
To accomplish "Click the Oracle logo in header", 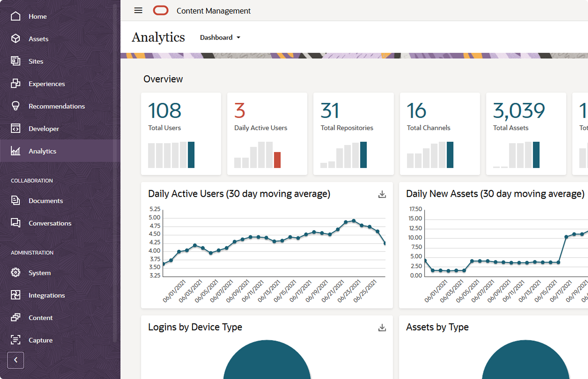I will [161, 11].
